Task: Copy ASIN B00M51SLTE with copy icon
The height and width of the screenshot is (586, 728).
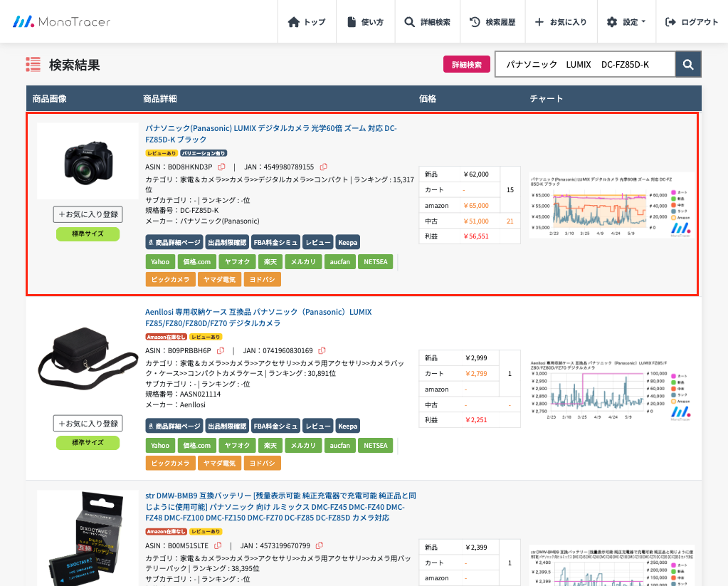Action: tap(218, 545)
